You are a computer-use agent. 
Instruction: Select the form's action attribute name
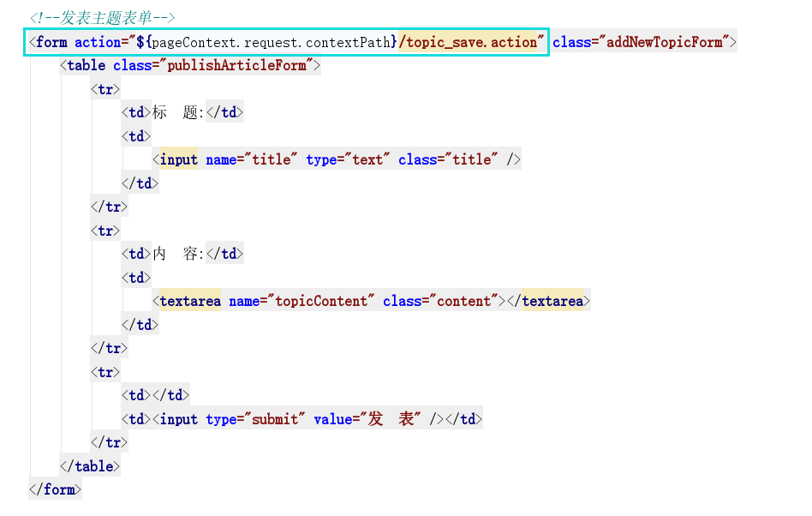[x=98, y=42]
